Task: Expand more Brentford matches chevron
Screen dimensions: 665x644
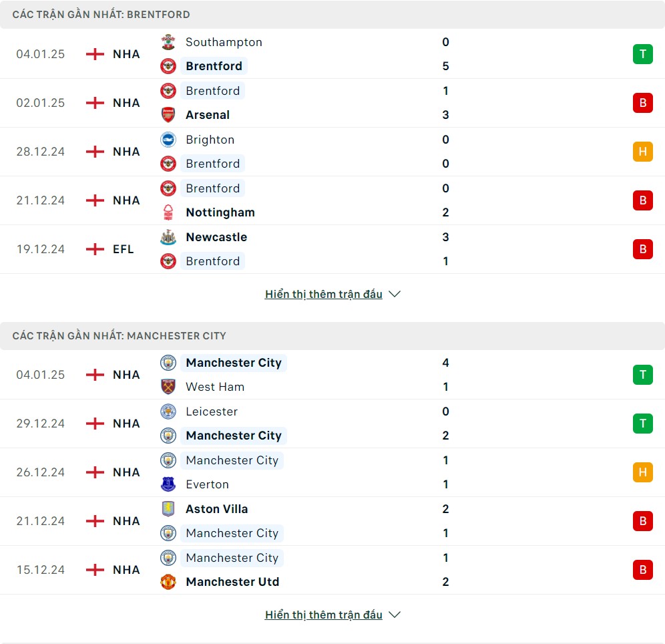Action: click(395, 294)
